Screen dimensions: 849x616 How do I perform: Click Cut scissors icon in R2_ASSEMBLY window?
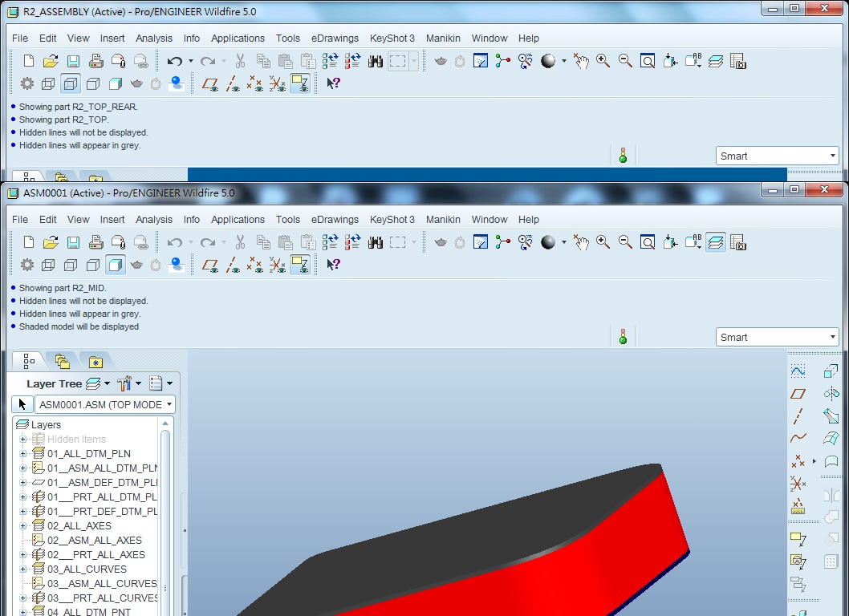(x=241, y=61)
